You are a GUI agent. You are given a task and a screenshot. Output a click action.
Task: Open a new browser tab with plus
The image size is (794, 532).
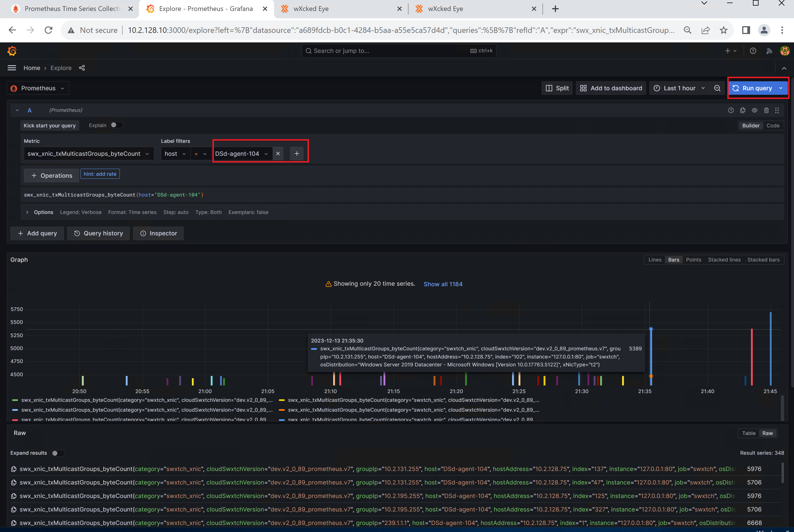coord(555,9)
